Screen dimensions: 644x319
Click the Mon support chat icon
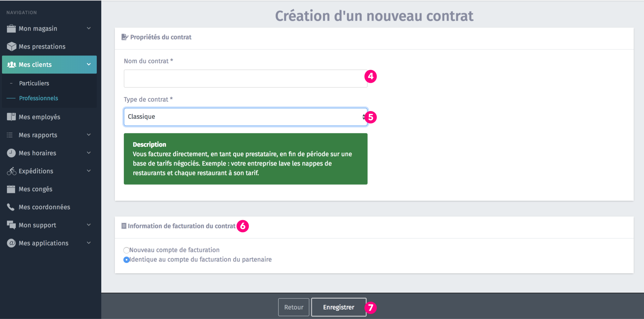coord(11,225)
